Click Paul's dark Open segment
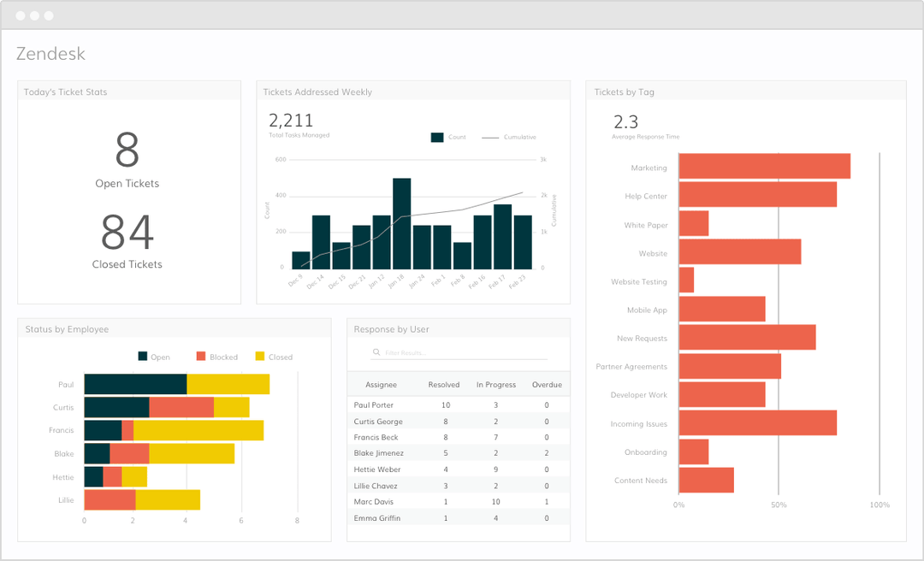Screen dimensions: 924x561 coord(135,384)
